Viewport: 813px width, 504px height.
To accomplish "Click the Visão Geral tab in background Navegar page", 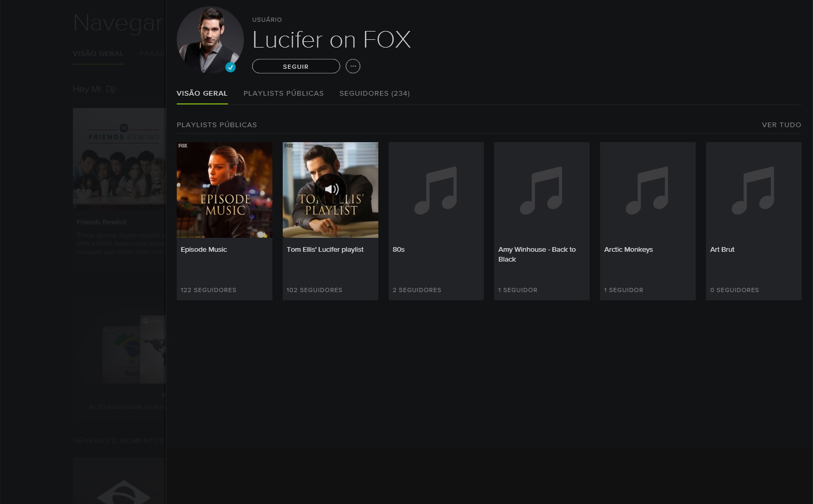I will [98, 53].
